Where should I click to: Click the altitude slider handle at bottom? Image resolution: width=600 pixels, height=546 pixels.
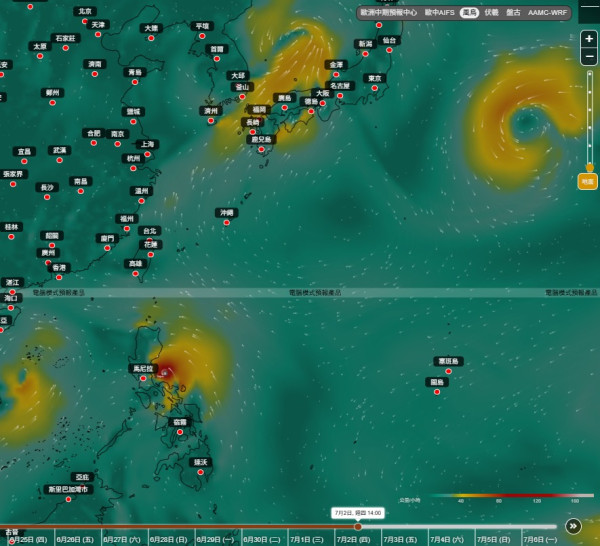pyautogui.click(x=590, y=168)
